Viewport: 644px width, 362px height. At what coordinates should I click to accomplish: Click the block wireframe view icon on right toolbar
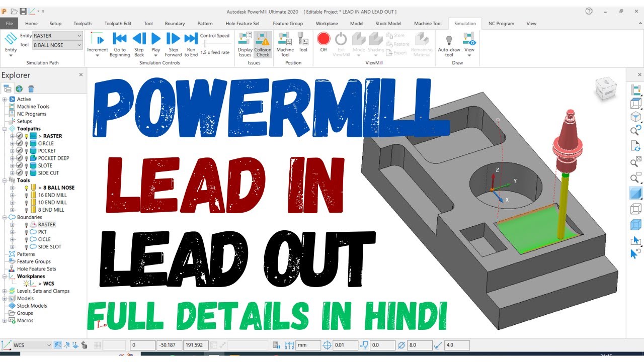(636, 103)
